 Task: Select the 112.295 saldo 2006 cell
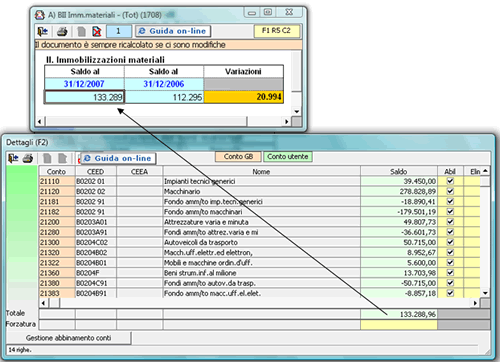click(164, 97)
